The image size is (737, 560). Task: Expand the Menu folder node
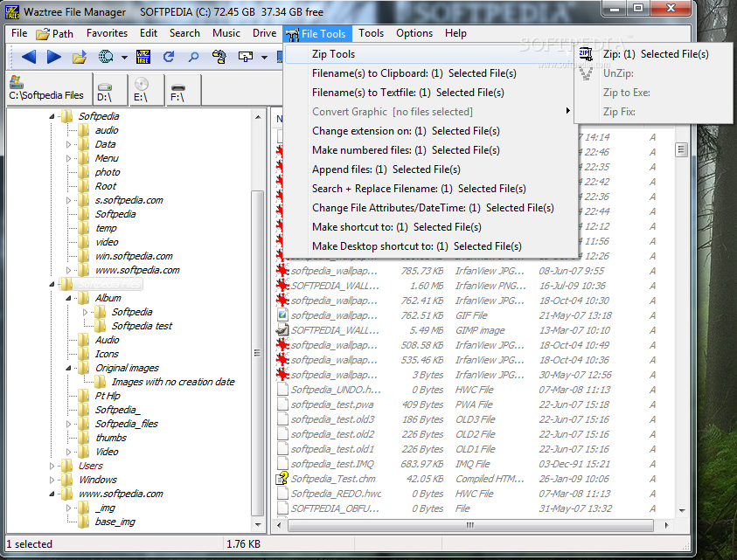point(68,158)
